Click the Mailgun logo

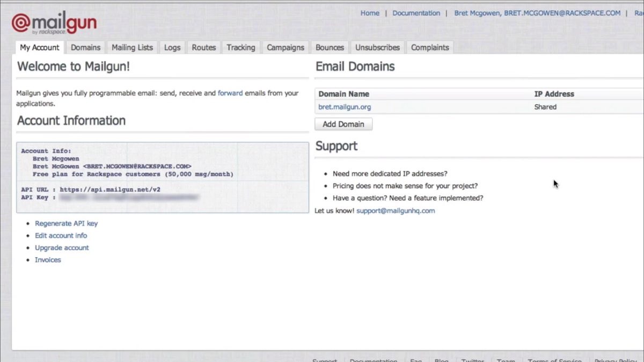click(x=53, y=22)
